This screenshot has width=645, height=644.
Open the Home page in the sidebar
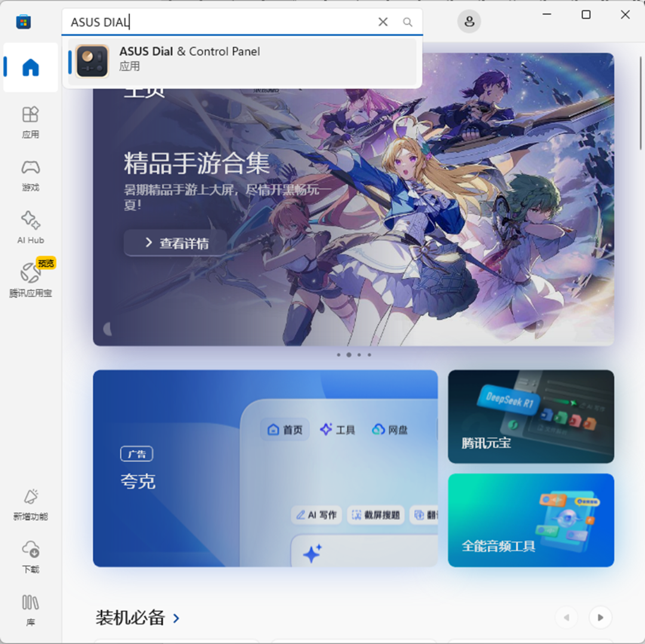(x=30, y=67)
